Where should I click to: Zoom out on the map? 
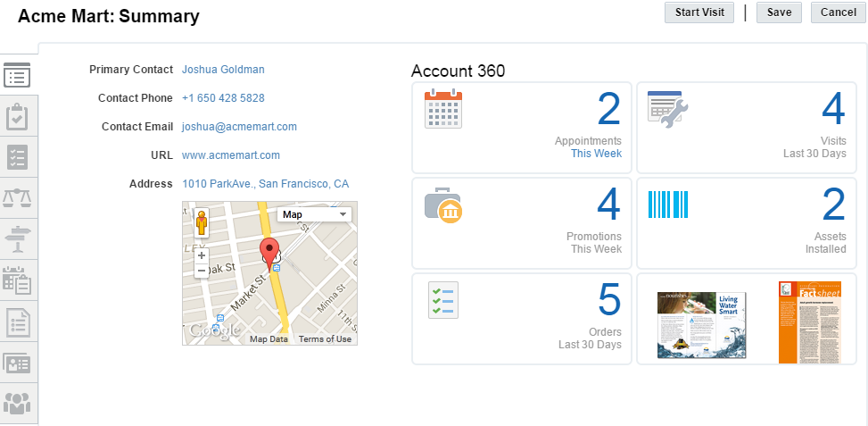pyautogui.click(x=202, y=271)
